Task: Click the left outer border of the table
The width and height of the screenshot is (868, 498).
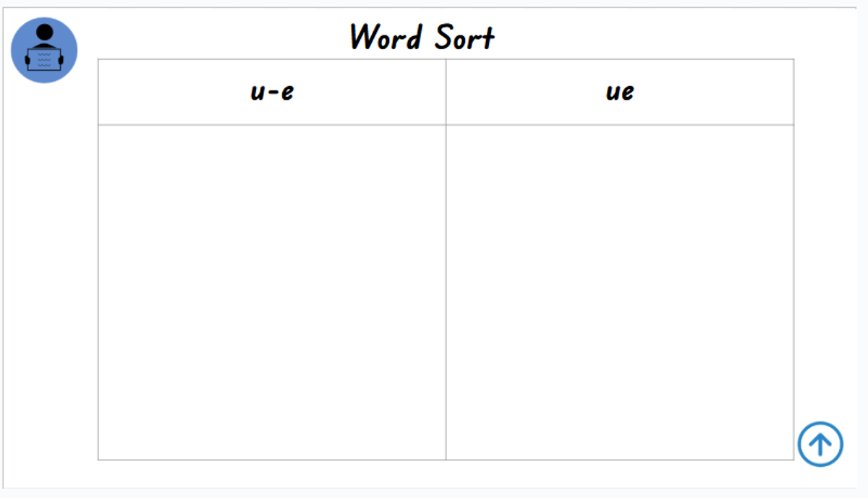Action: (x=98, y=289)
